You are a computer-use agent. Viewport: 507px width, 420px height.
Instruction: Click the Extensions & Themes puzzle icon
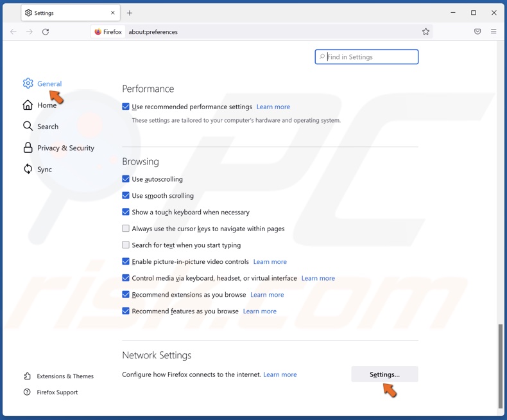27,376
